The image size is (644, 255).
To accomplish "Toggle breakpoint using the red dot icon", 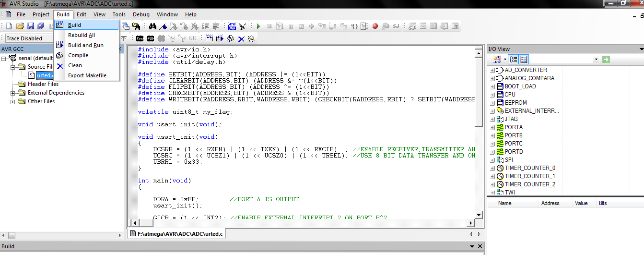I will coord(375,26).
